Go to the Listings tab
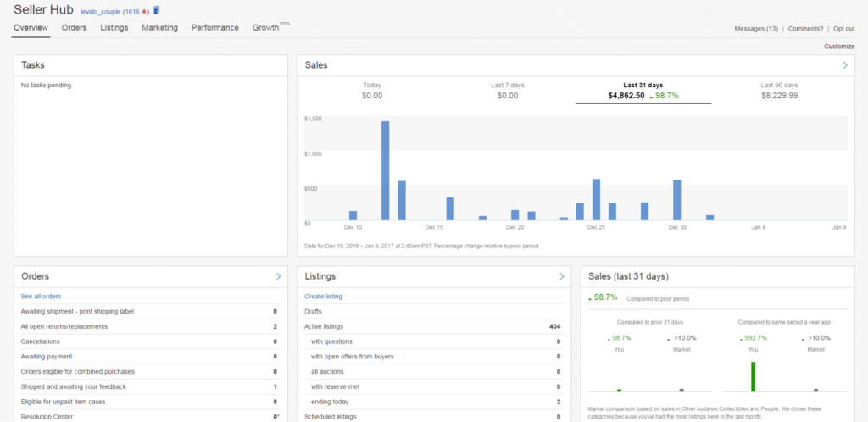The image size is (868, 422). pyautogui.click(x=114, y=28)
